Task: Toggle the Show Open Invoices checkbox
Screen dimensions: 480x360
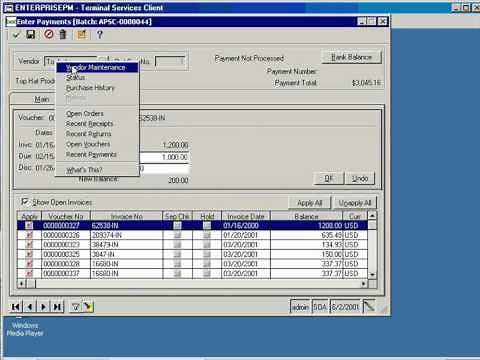Action: click(x=24, y=202)
